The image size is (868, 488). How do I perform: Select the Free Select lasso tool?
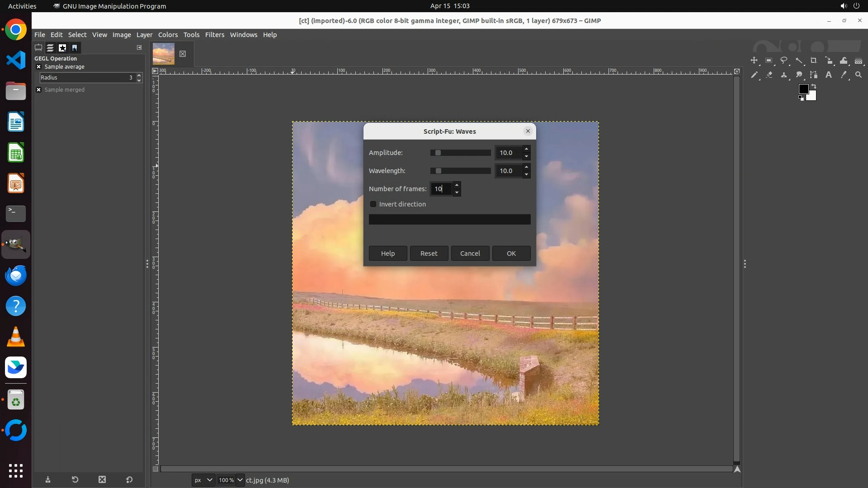pos(784,61)
